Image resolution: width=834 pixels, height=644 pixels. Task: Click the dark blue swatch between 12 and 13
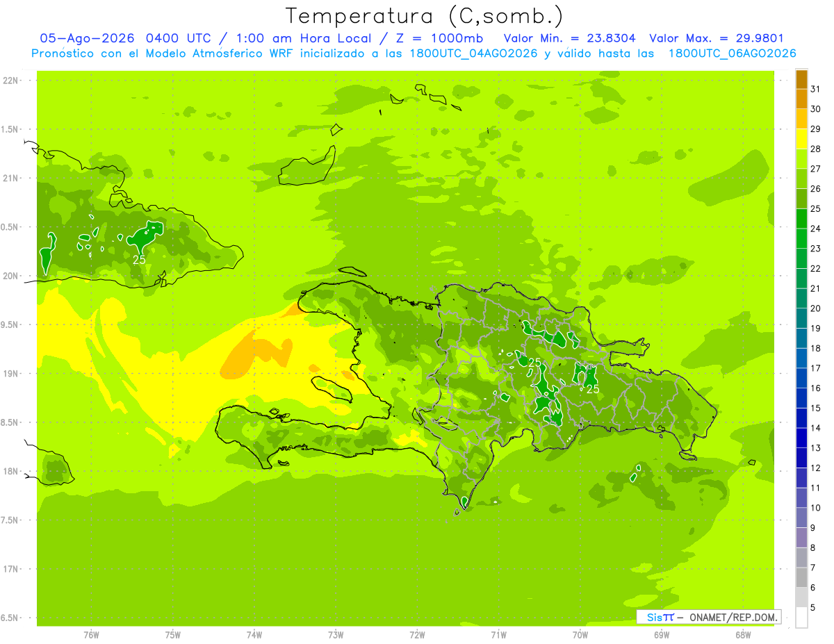(x=801, y=458)
